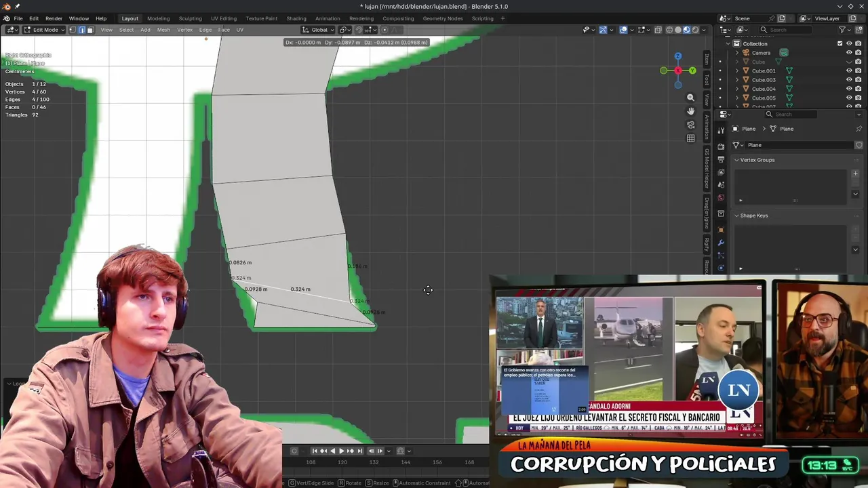Click the viewport zoom magnifier icon
Viewport: 868px width, 488px height.
[x=690, y=98]
